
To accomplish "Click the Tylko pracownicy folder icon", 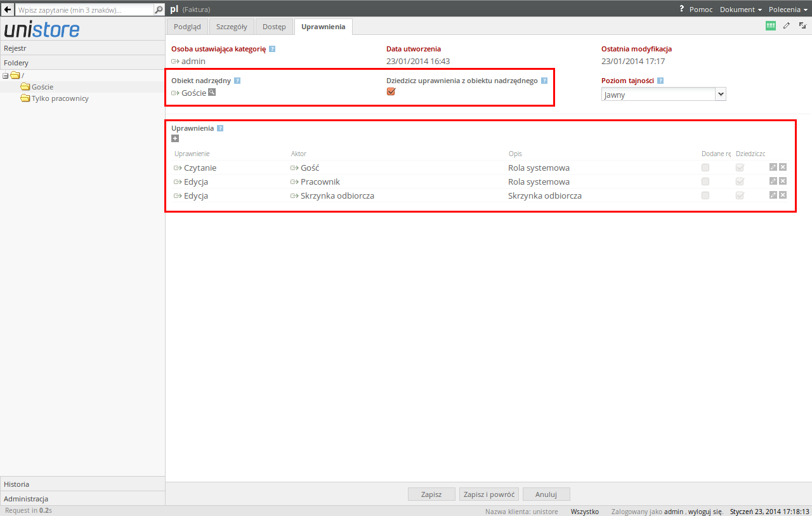I will tap(25, 98).
